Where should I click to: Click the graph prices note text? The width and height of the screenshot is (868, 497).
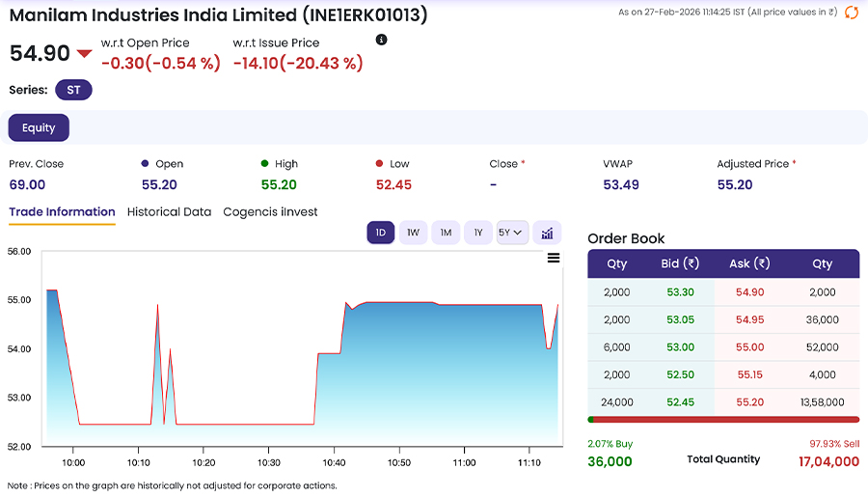pyautogui.click(x=173, y=486)
